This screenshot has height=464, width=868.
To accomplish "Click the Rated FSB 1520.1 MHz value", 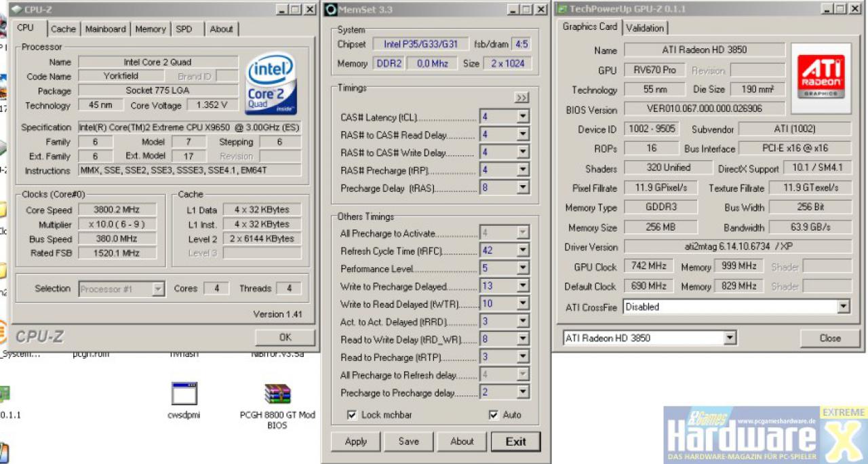I will pos(117,253).
